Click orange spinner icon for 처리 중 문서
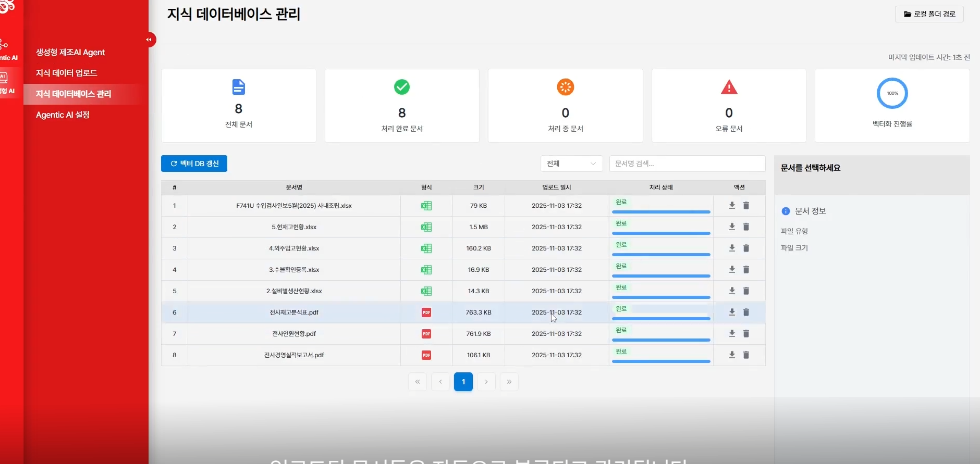980x464 pixels. (x=566, y=87)
